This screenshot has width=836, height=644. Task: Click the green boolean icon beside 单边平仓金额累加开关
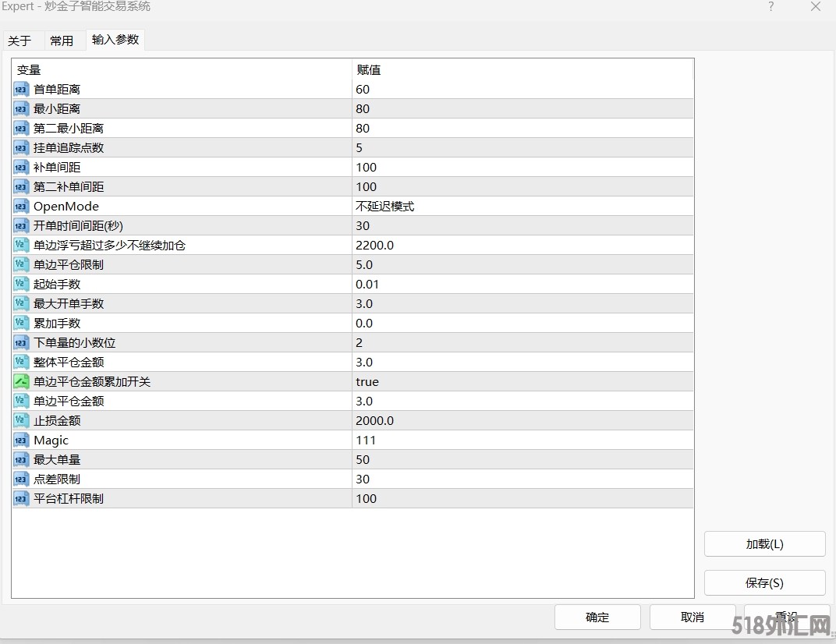pyautogui.click(x=21, y=382)
